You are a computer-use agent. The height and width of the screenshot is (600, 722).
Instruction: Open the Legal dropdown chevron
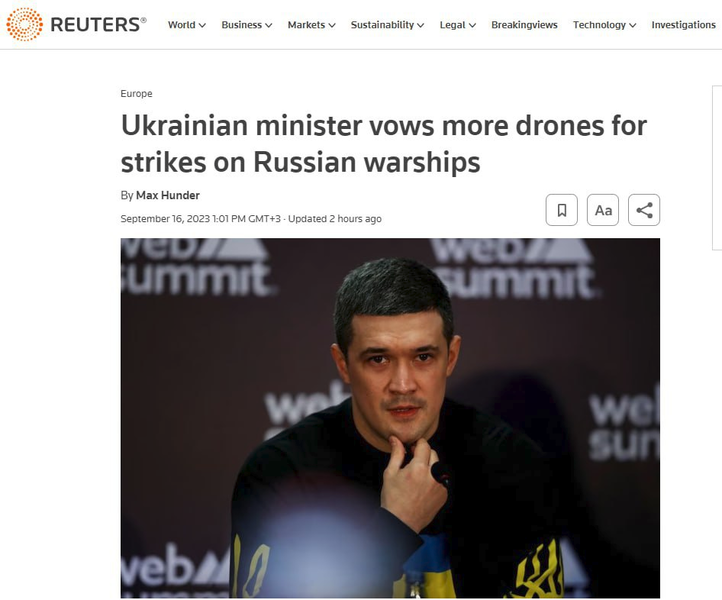[x=472, y=25]
